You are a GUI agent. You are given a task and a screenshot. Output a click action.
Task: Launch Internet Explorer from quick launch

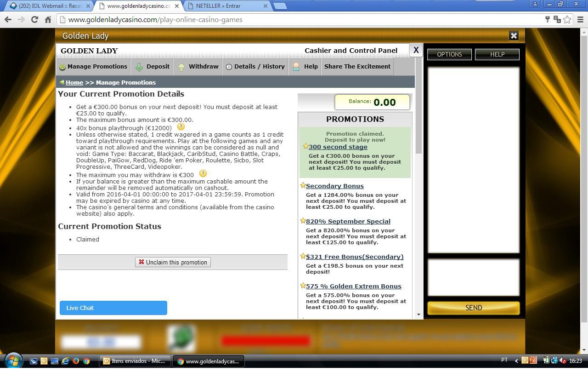tap(65, 361)
